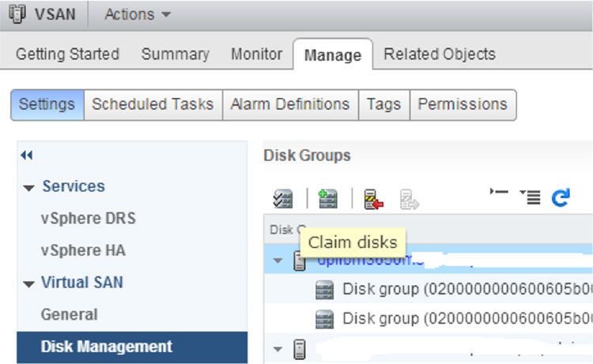Switch to the Monitor tab
Image resolution: width=593 pixels, height=364 pixels.
point(256,54)
